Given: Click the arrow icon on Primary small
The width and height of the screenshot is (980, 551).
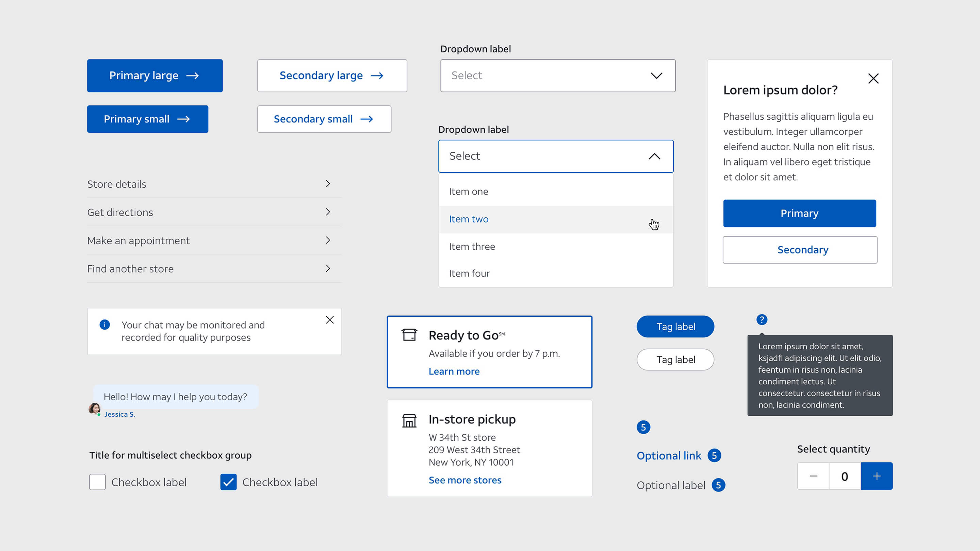Looking at the screenshot, I should pos(183,119).
